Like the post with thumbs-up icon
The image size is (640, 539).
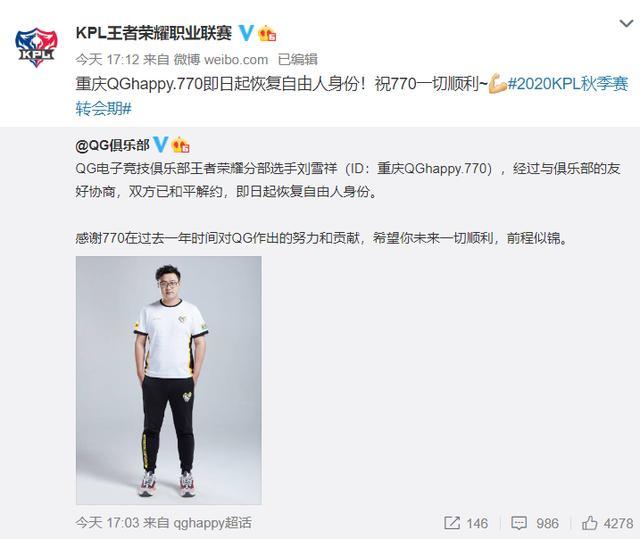tap(589, 523)
